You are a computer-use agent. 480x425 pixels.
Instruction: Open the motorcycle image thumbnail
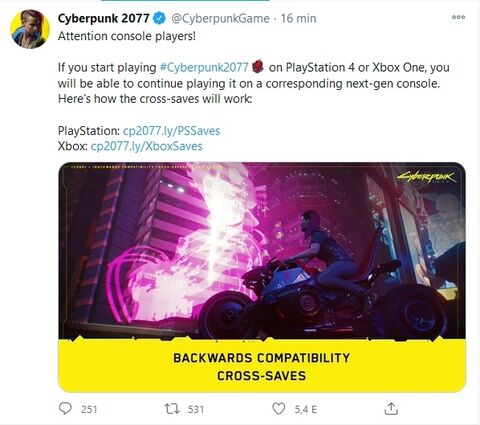pos(262,251)
